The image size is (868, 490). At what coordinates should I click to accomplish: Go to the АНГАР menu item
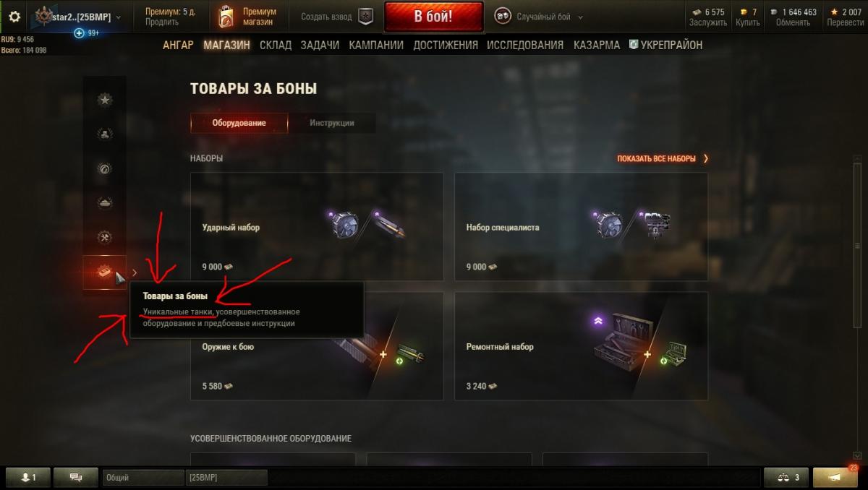178,45
